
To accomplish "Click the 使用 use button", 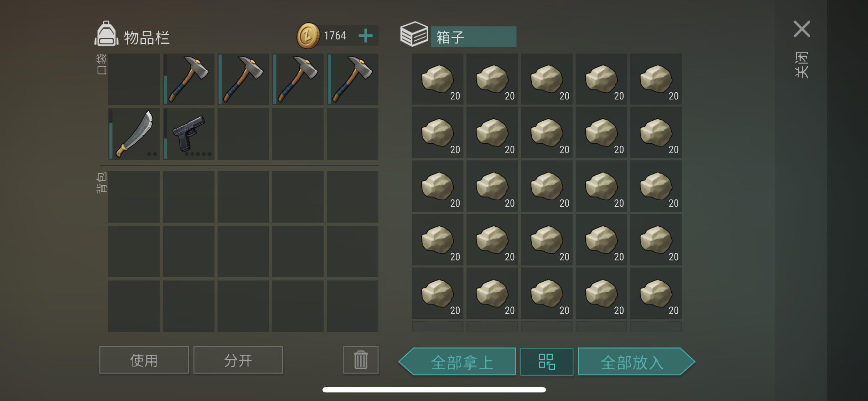I will point(144,360).
